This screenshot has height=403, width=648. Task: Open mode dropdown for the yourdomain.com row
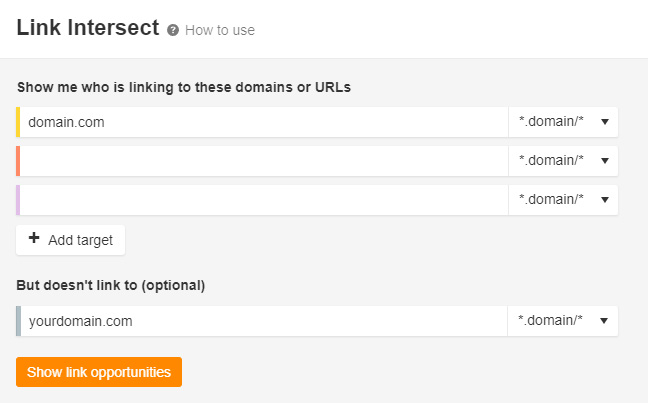click(x=563, y=321)
